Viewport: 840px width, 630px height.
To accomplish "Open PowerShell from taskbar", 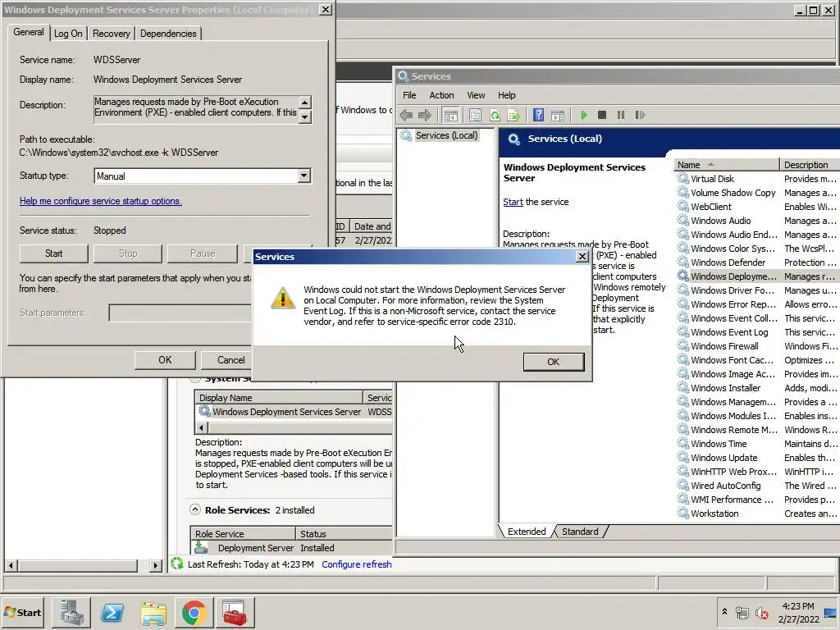I will click(x=112, y=612).
